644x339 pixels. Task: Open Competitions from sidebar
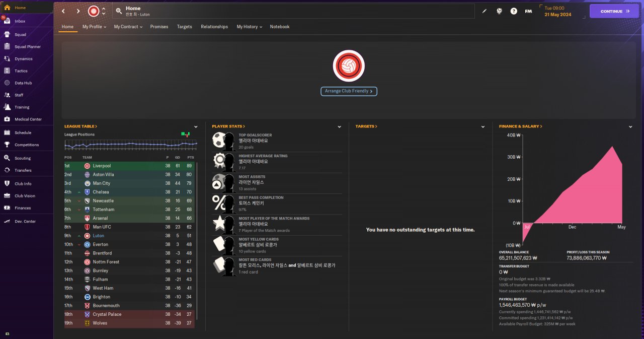coord(27,145)
